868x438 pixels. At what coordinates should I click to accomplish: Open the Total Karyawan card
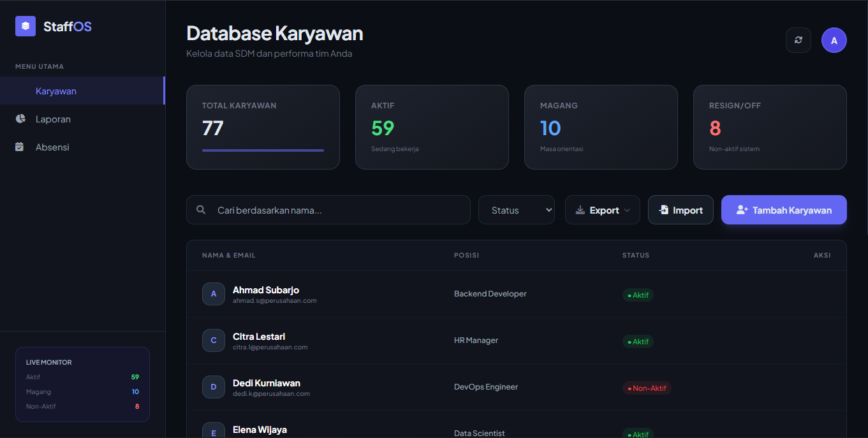pos(263,127)
